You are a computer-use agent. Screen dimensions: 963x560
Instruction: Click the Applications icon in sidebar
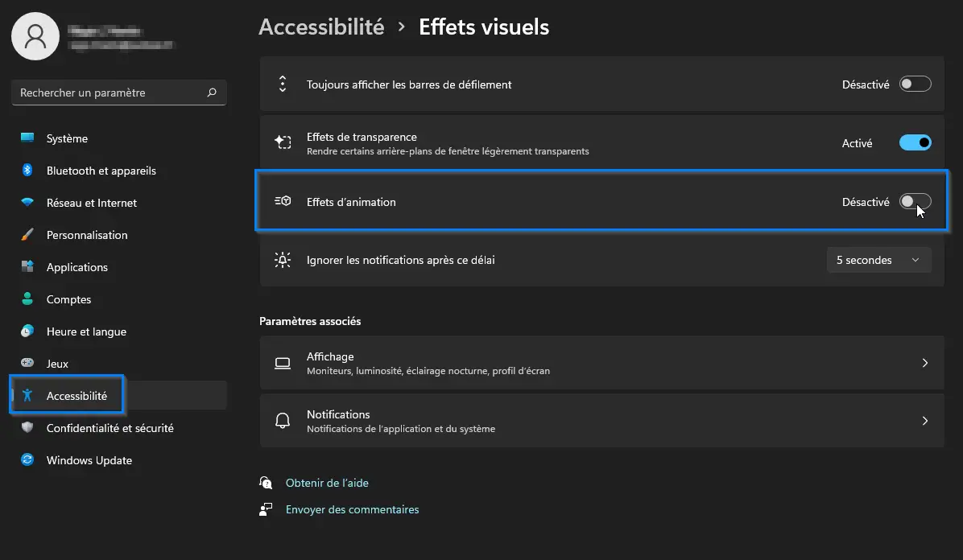(27, 266)
